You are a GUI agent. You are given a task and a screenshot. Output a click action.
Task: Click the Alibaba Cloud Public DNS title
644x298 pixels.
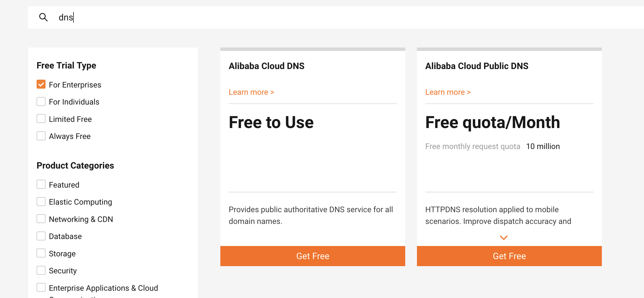[x=477, y=66]
